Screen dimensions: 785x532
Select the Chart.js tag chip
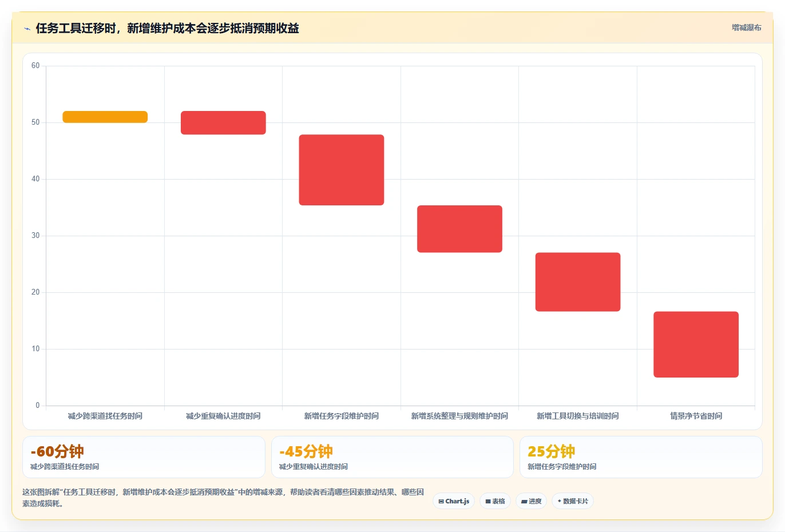(454, 501)
